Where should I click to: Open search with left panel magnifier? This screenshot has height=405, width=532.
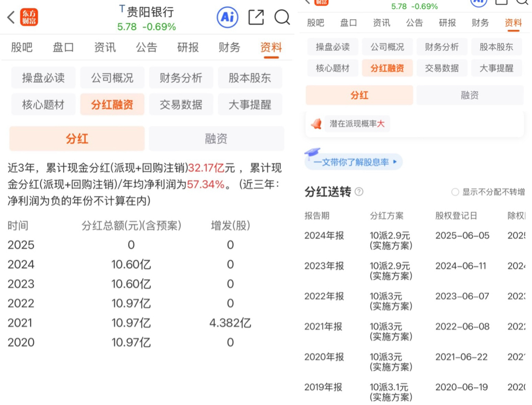[282, 17]
